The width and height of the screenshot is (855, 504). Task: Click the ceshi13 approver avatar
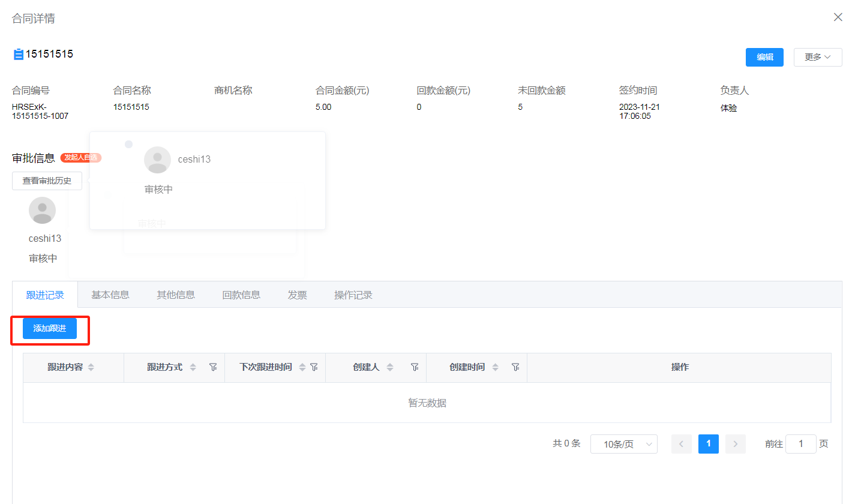pyautogui.click(x=42, y=211)
